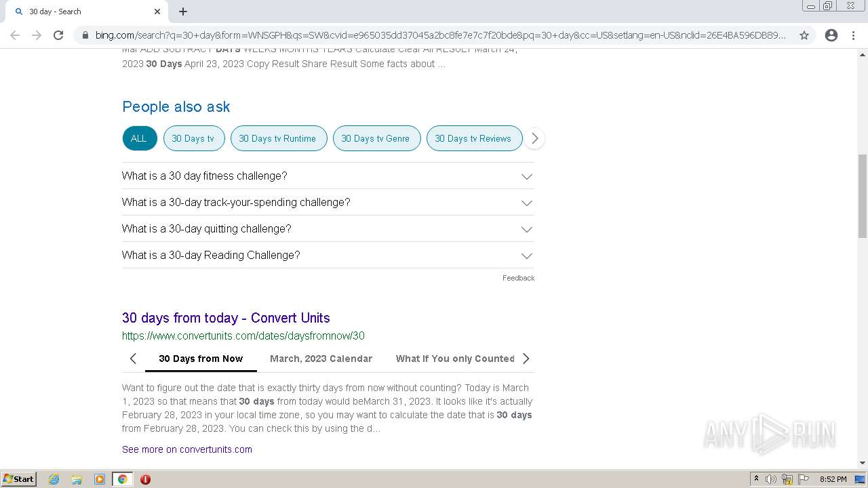Click the lock icon in address bar
Viewport: 868px width, 488px height.
[85, 35]
